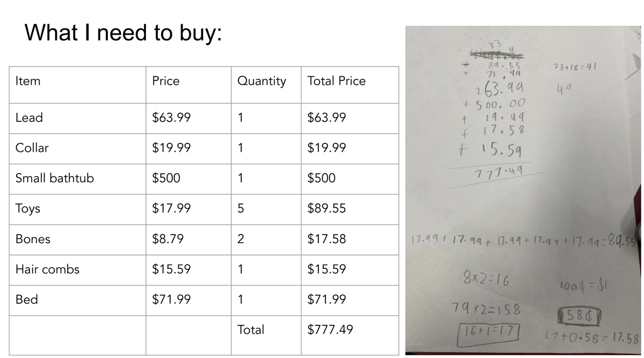This screenshot has width=644, height=358.
Task: Select the Lead item cell
Action: [x=77, y=118]
